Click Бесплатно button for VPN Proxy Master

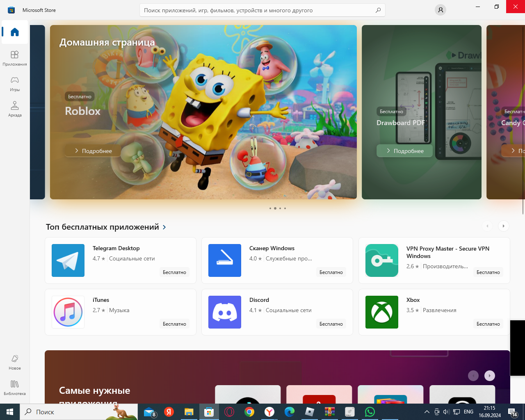(488, 272)
